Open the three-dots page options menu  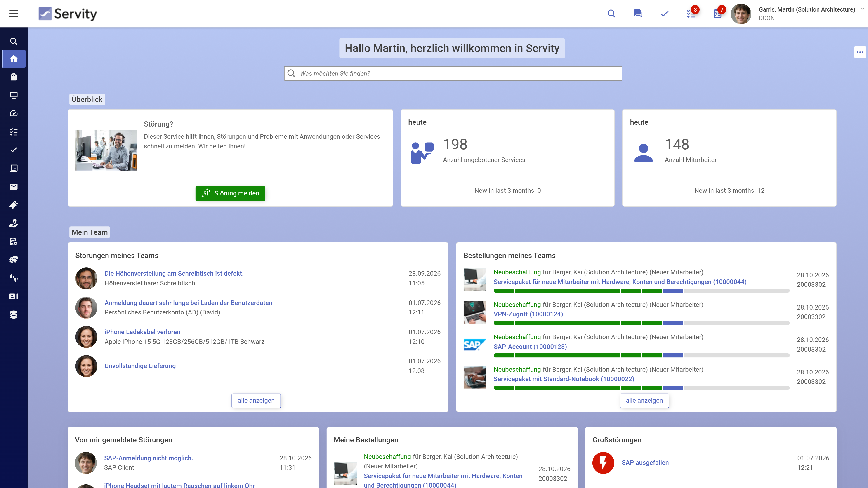860,52
